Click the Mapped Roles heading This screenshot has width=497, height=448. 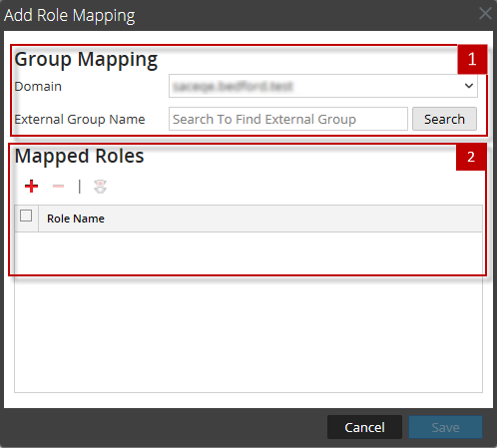79,156
